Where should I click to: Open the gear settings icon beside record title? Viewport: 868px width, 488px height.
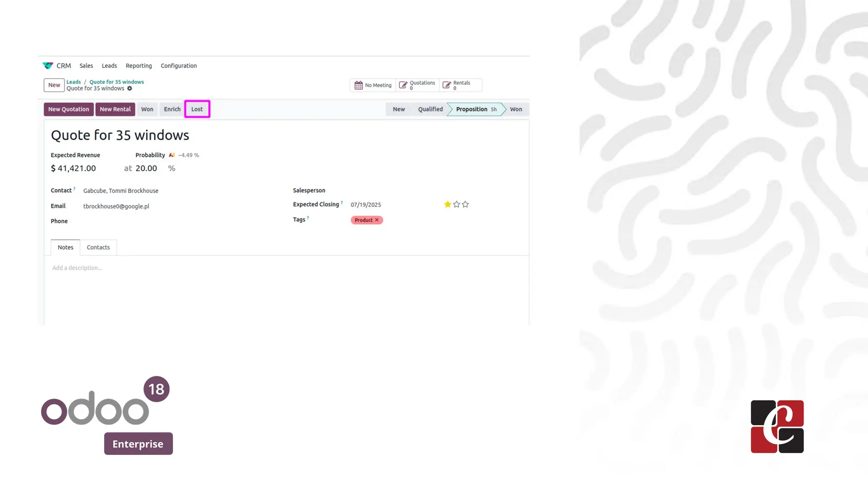pos(130,89)
